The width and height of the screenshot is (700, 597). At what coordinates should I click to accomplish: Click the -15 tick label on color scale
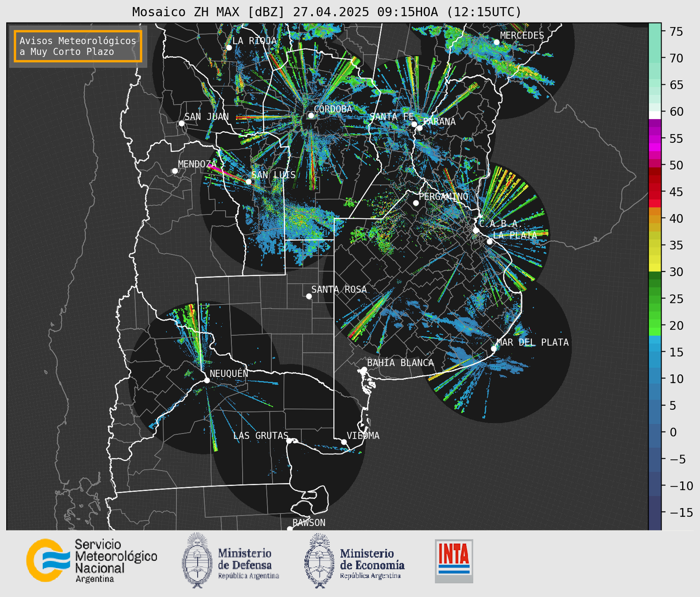point(681,512)
